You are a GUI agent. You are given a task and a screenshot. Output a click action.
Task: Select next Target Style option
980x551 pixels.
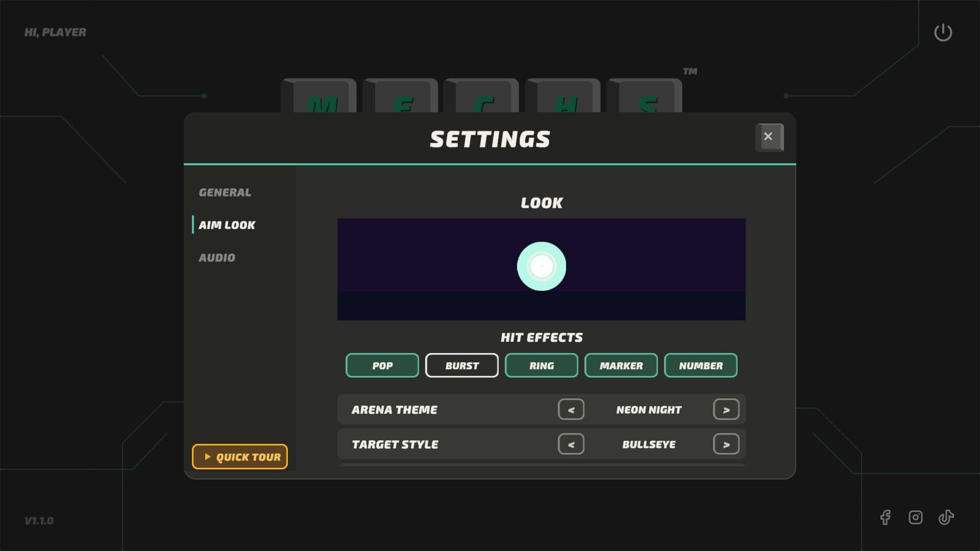[x=726, y=444]
